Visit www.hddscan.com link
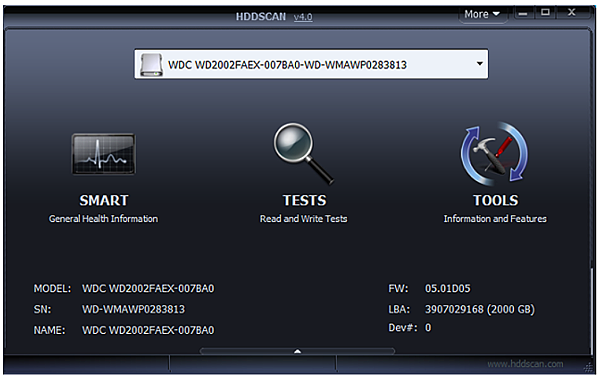The width and height of the screenshot is (600, 379). (525, 364)
